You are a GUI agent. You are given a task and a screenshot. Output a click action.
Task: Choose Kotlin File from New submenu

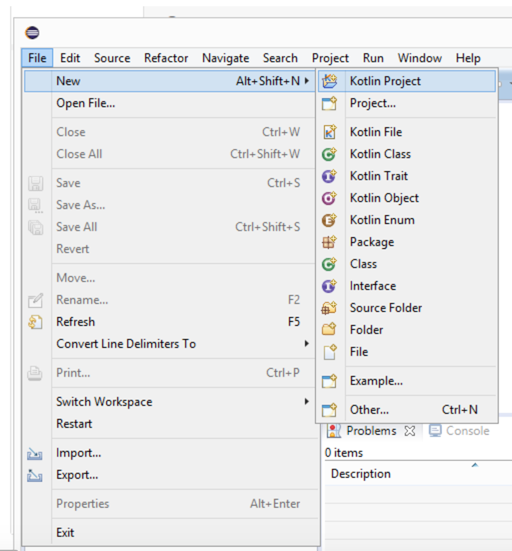(x=407, y=132)
